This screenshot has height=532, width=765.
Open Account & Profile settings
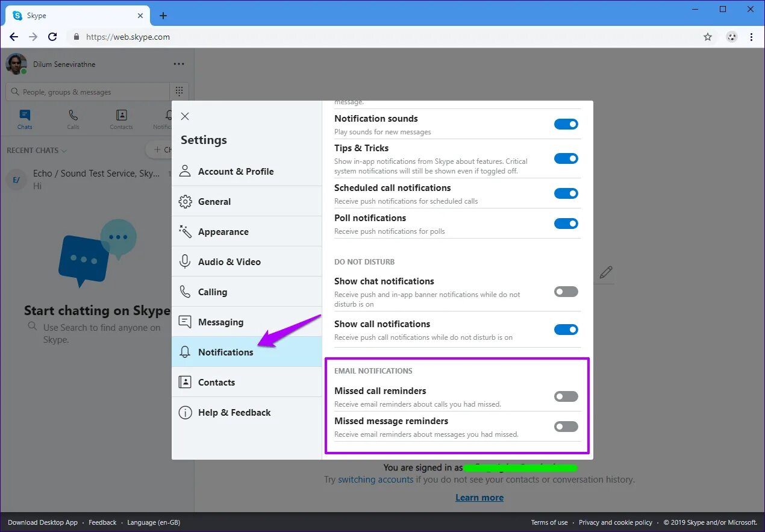pos(246,171)
